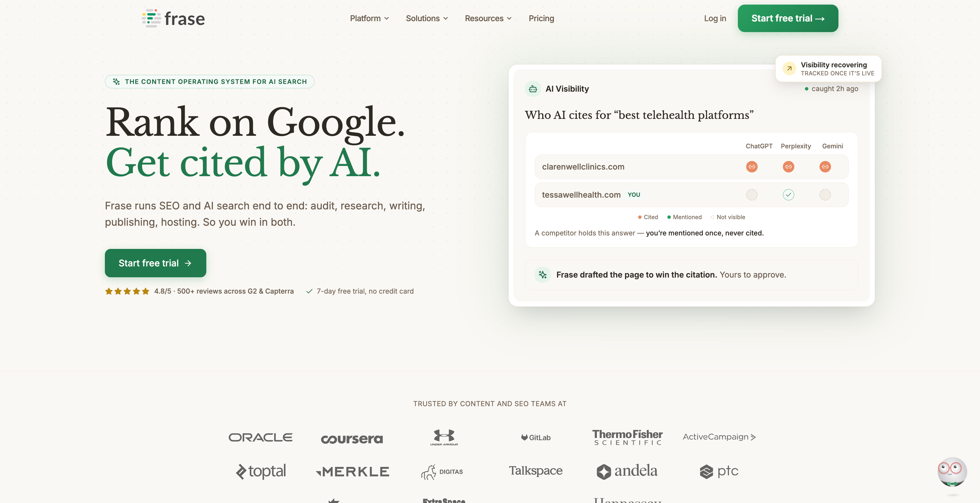This screenshot has width=980, height=503.
Task: Click the Thermo Fisher Scientific logo
Action: point(627,437)
